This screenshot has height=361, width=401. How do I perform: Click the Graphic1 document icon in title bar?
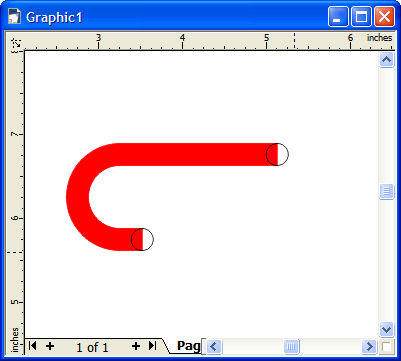14,17
